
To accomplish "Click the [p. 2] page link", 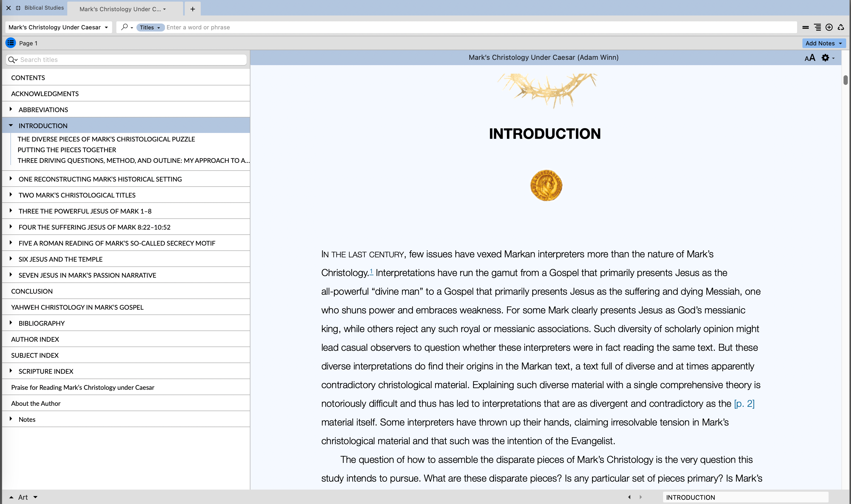I will coord(744,403).
